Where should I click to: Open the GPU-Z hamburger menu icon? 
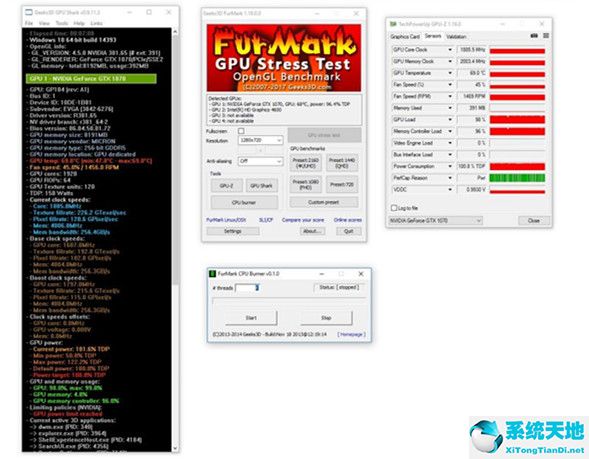coord(546,36)
